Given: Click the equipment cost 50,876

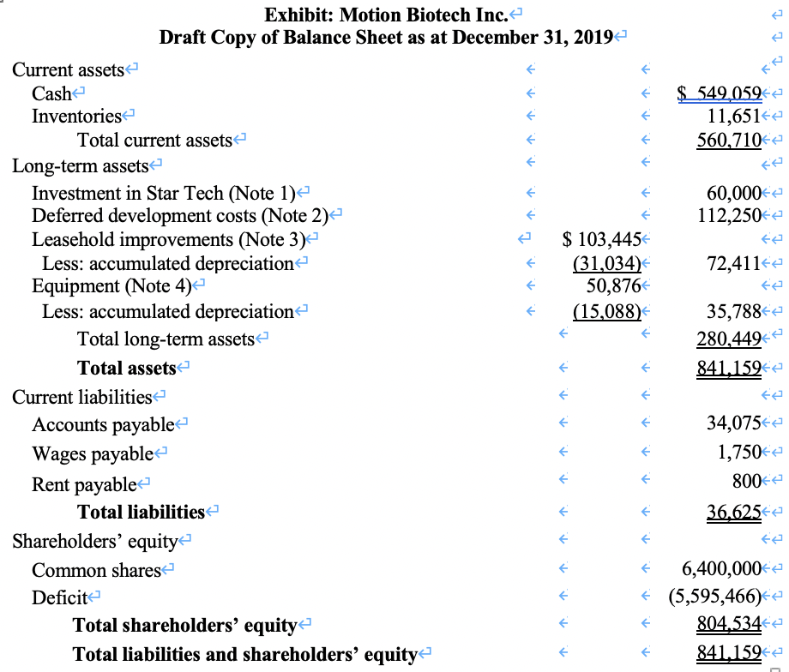Looking at the screenshot, I should (613, 285).
